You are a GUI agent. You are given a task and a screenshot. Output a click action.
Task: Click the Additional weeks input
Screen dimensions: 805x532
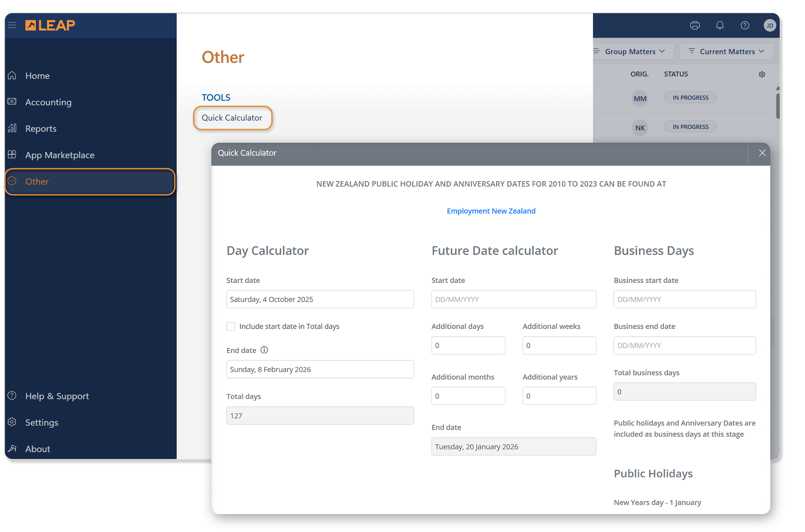pyautogui.click(x=559, y=346)
